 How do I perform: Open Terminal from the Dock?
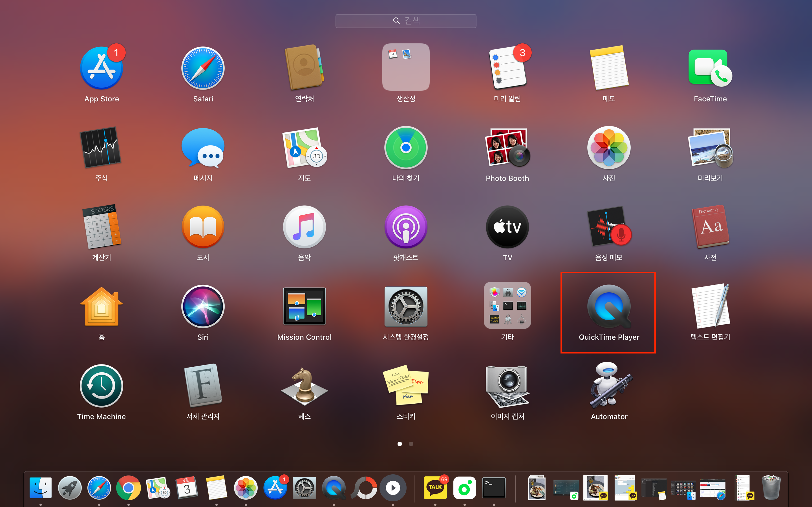pos(494,488)
